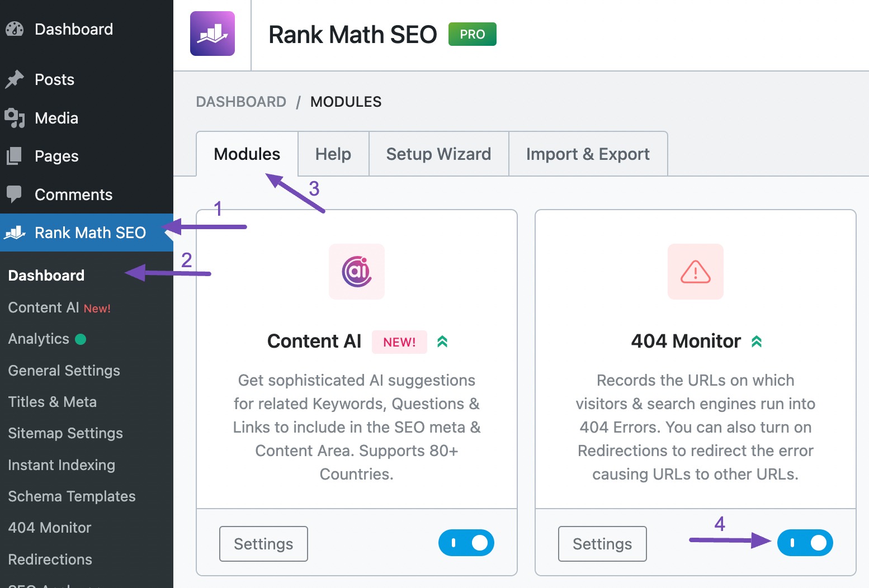
Task: Disable the Content AI module toggle
Action: click(466, 543)
